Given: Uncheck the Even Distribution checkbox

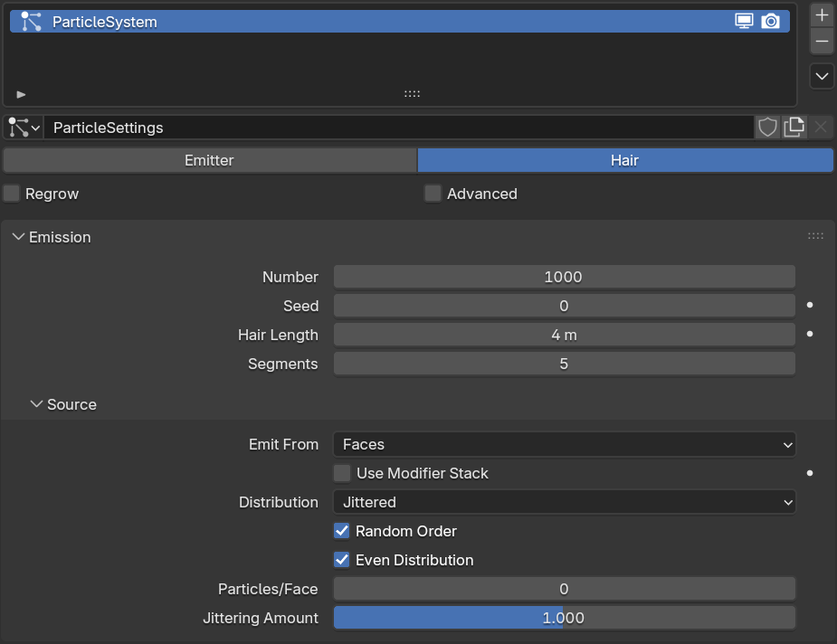Looking at the screenshot, I should [342, 560].
